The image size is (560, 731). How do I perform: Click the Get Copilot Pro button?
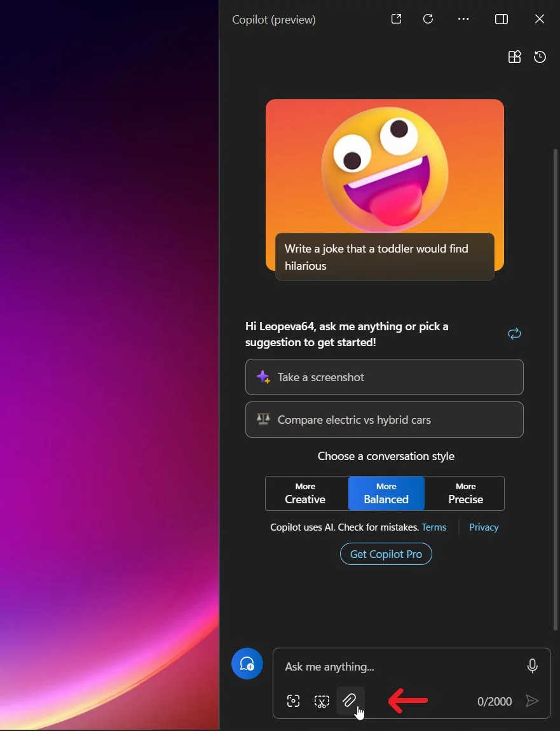[x=386, y=554]
